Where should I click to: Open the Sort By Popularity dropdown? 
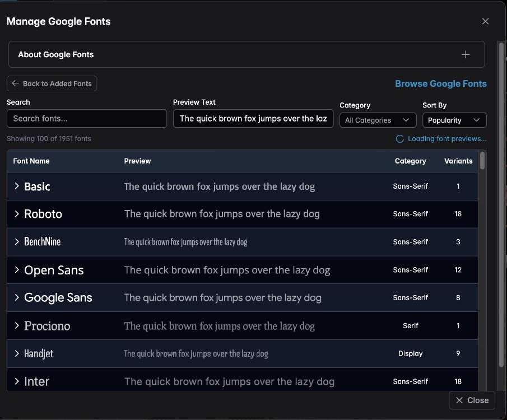click(454, 120)
